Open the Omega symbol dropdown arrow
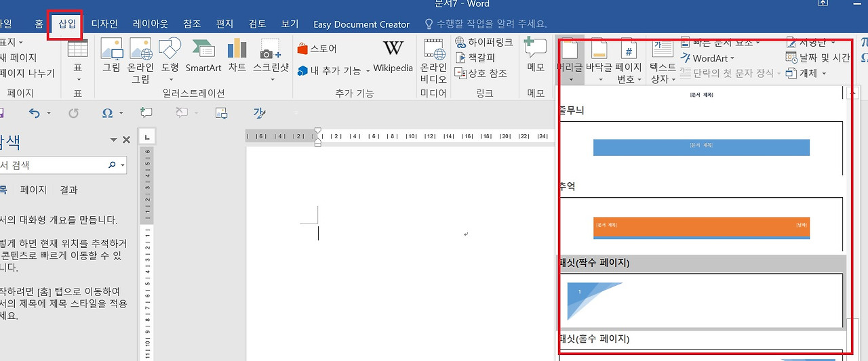This screenshot has width=868, height=361. pos(121,113)
